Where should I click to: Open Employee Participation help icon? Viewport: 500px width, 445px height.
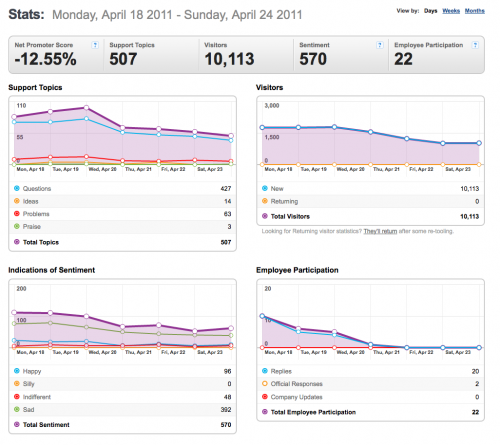click(x=475, y=45)
